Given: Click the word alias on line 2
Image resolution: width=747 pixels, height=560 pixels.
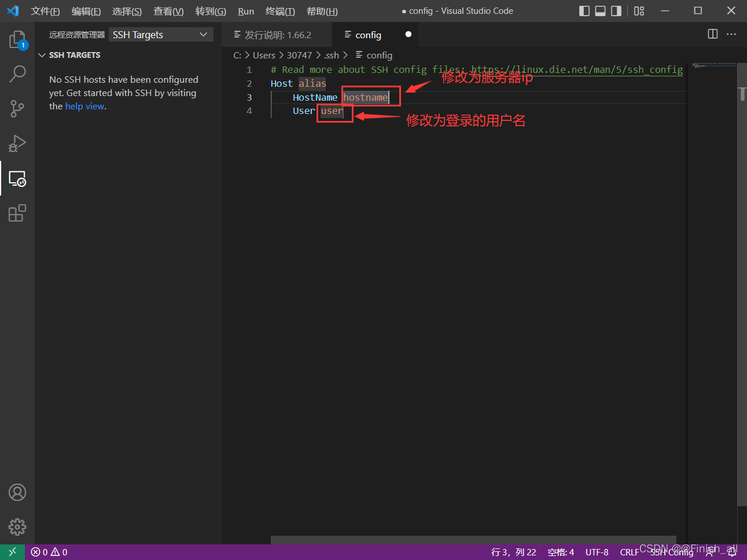Looking at the screenshot, I should [312, 83].
